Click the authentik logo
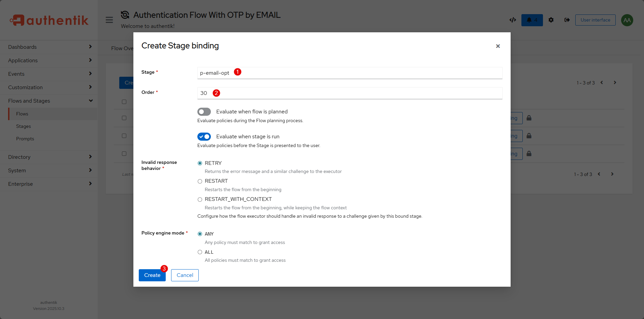The height and width of the screenshot is (319, 644). coord(49,20)
